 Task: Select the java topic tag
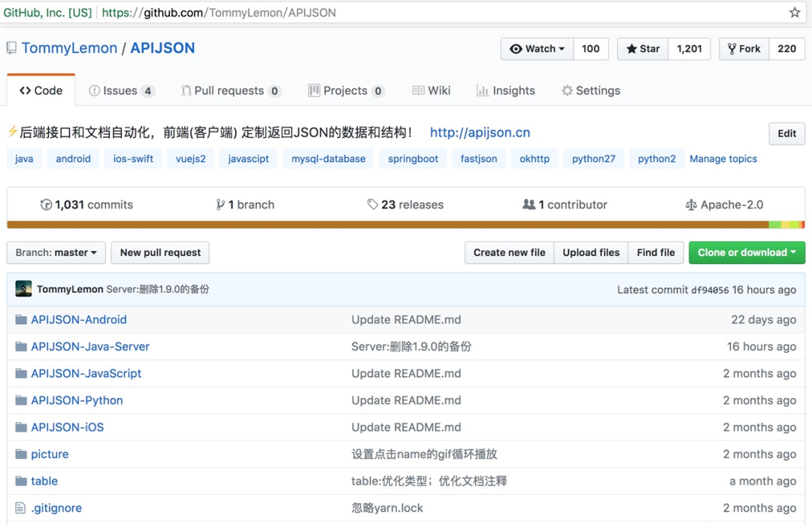click(x=24, y=159)
